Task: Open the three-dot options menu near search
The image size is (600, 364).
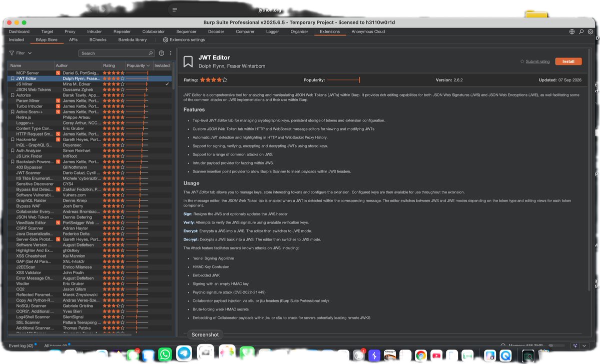Action: tap(171, 53)
